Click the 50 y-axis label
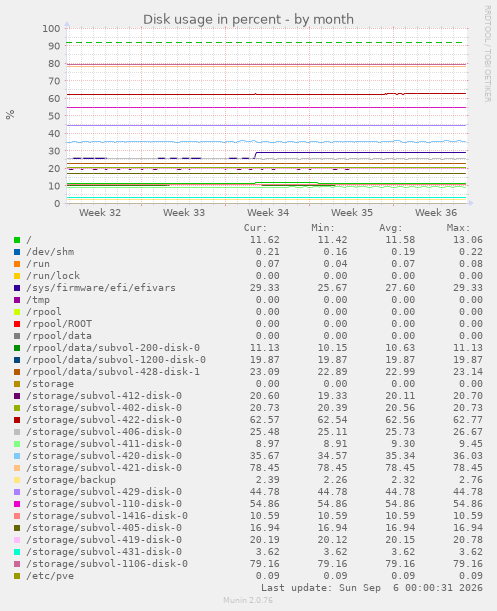 pyautogui.click(x=54, y=116)
